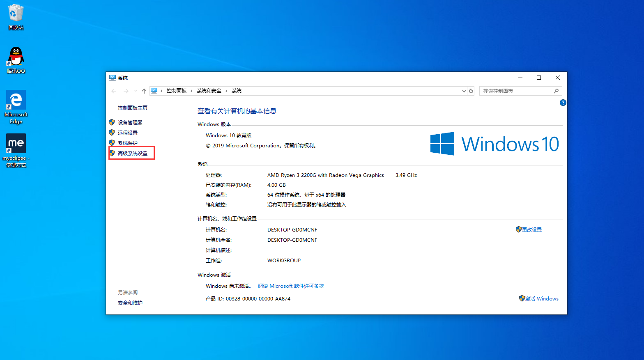The width and height of the screenshot is (644, 360).
Task: Open the 回收站 recycle bin desktop icon
Action: coord(16,17)
